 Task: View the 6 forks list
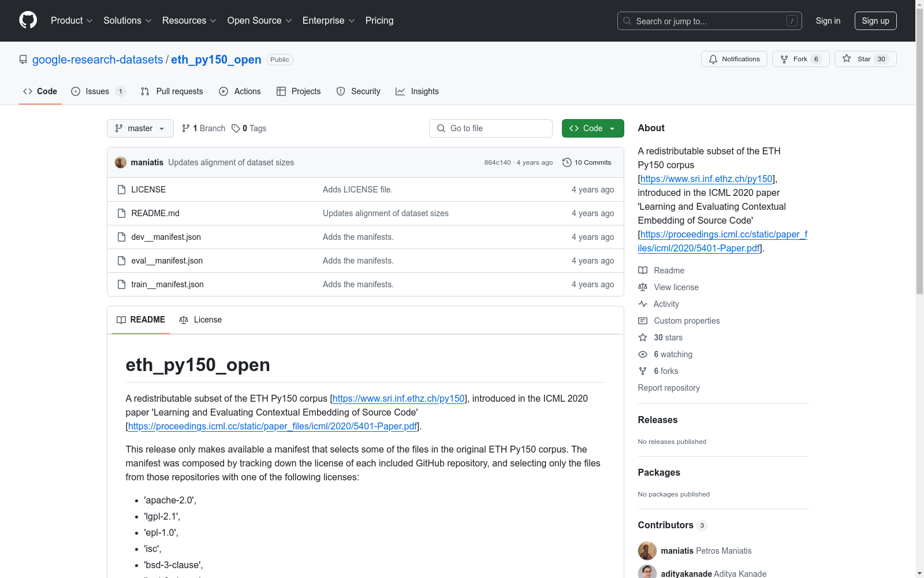coord(658,371)
